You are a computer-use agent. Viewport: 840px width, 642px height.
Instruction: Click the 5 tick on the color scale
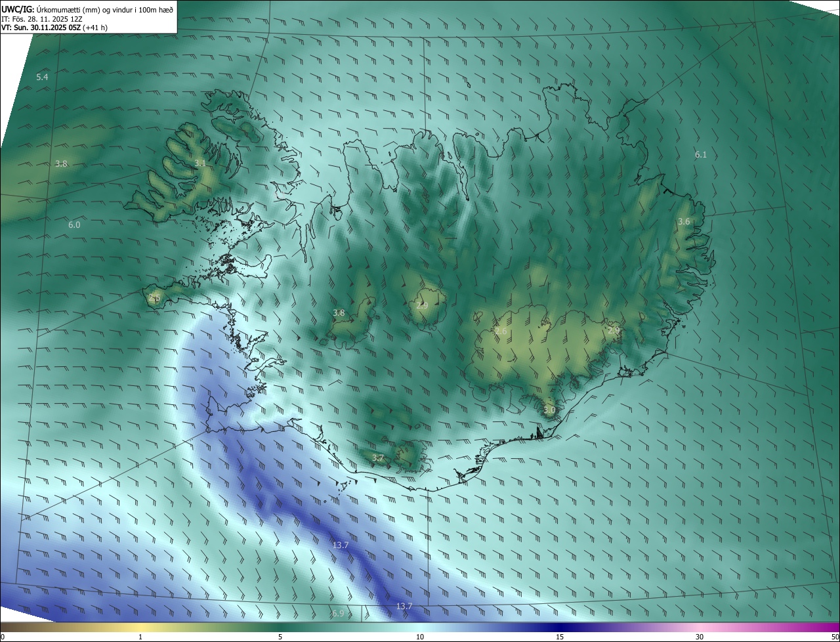point(280,637)
